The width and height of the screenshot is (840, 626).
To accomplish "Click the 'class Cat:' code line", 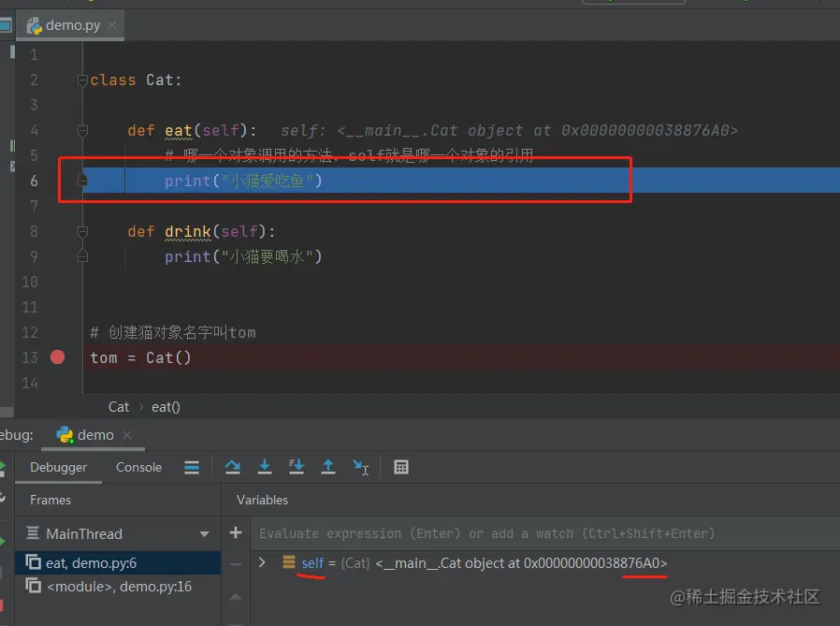I will click(136, 80).
